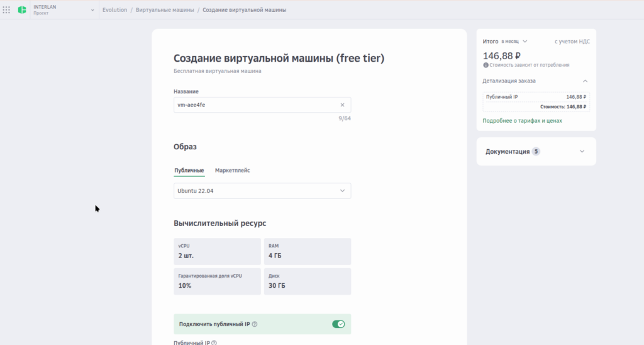Click the Документация count badge 5
Viewport: 644px width, 345px height.
[536, 152]
